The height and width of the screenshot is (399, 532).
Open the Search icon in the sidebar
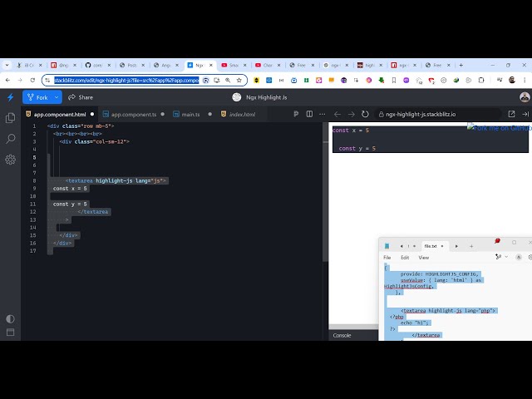coord(10,138)
